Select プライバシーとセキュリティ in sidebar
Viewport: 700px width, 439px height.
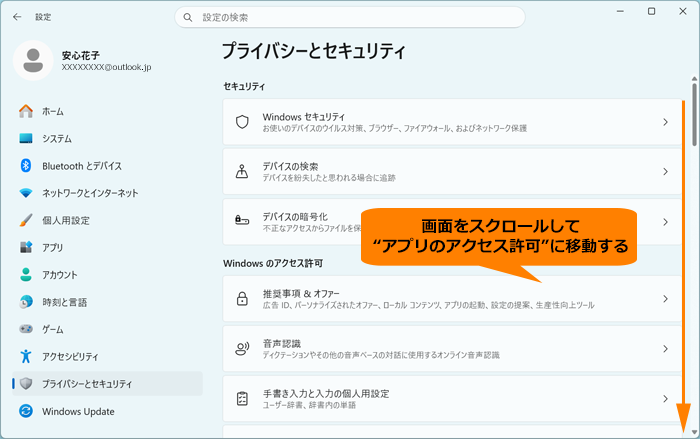tap(107, 384)
